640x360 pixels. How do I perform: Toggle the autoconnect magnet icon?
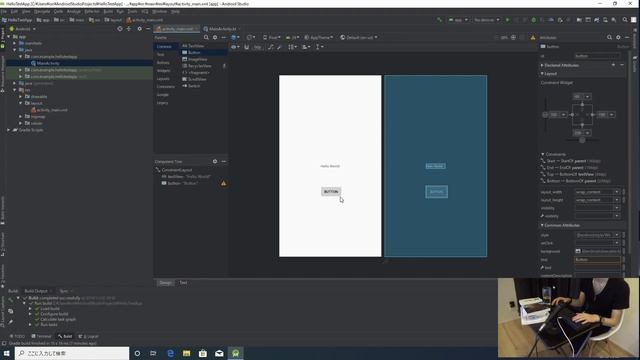click(247, 47)
